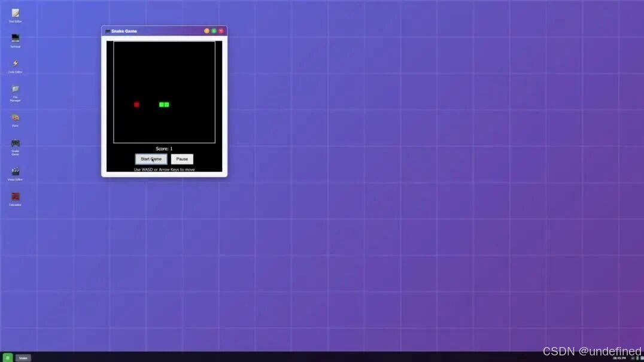Open the Snake Game gamepad desktop icon
Viewport: 644px width, 362px height.
[15, 147]
